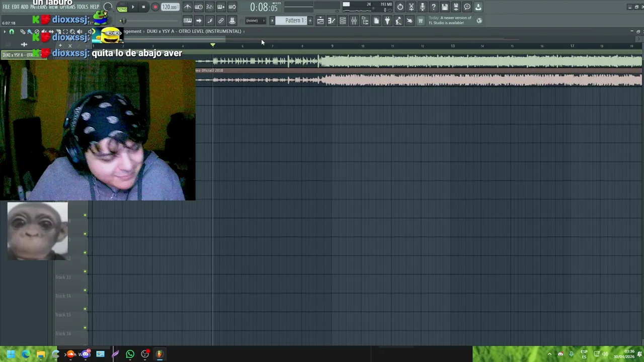Toggle wait for input before recording
Viewport: 644px width, 362px height.
pos(198,7)
